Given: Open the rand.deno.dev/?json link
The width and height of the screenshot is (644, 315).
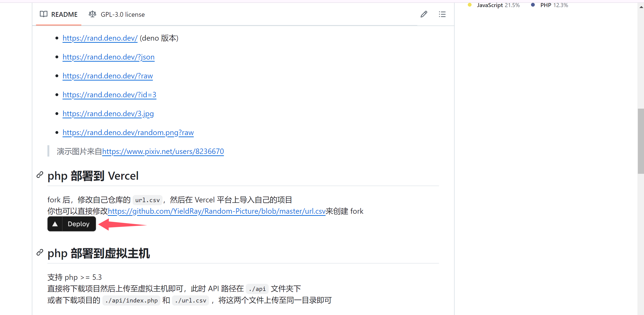Looking at the screenshot, I should click(x=108, y=57).
